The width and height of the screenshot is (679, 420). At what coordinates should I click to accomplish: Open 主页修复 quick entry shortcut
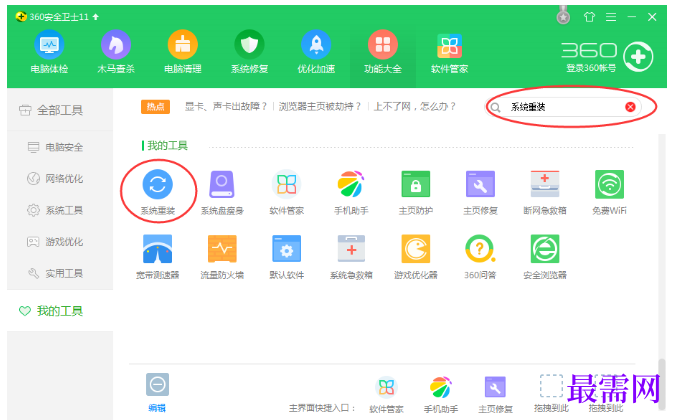click(495, 394)
